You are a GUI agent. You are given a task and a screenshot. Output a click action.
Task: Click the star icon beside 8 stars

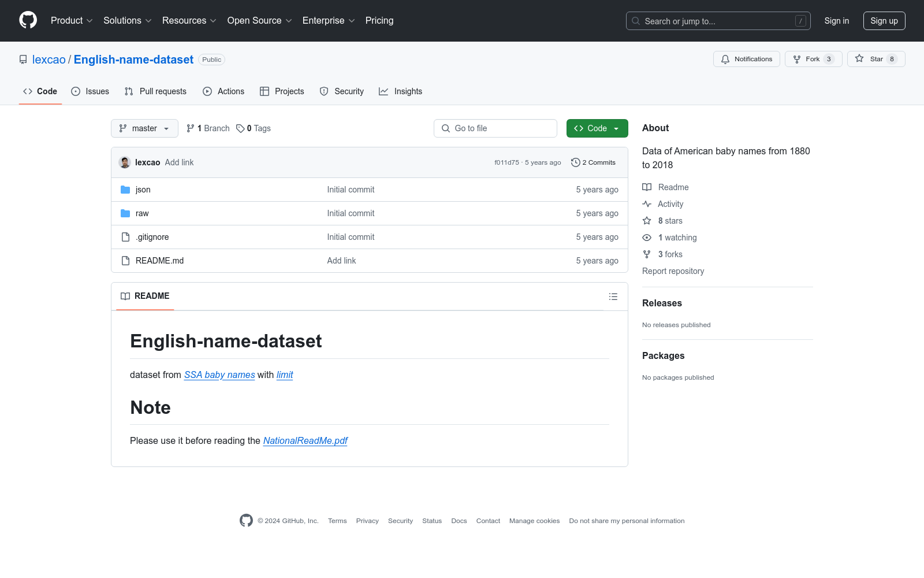click(x=647, y=221)
